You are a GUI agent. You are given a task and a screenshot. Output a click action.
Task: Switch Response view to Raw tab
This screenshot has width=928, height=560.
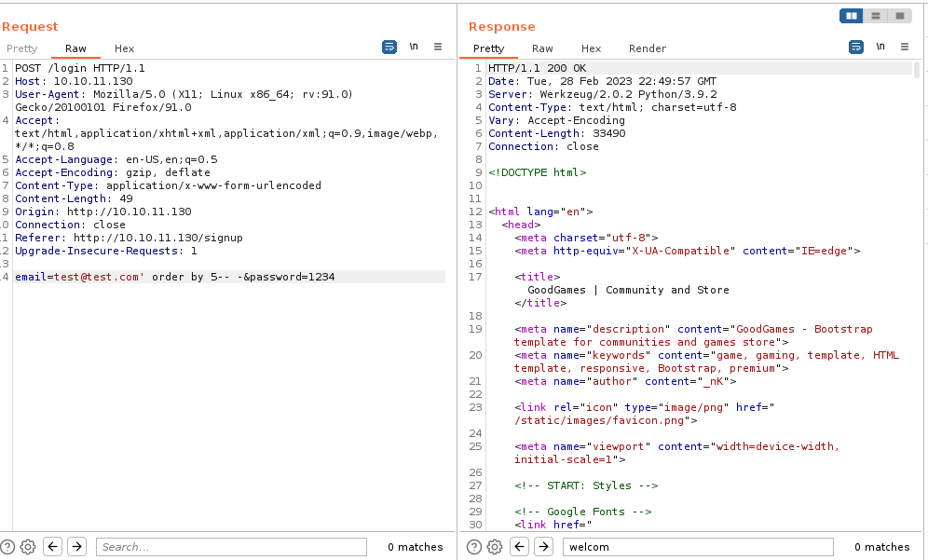(542, 48)
